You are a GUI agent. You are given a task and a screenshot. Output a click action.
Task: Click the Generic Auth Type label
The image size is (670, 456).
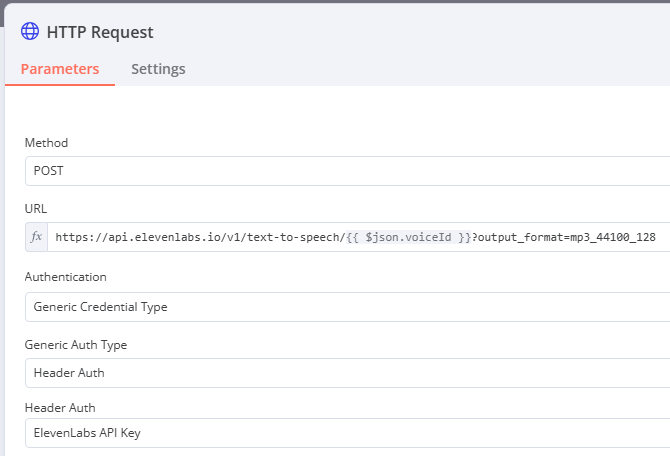pos(76,345)
